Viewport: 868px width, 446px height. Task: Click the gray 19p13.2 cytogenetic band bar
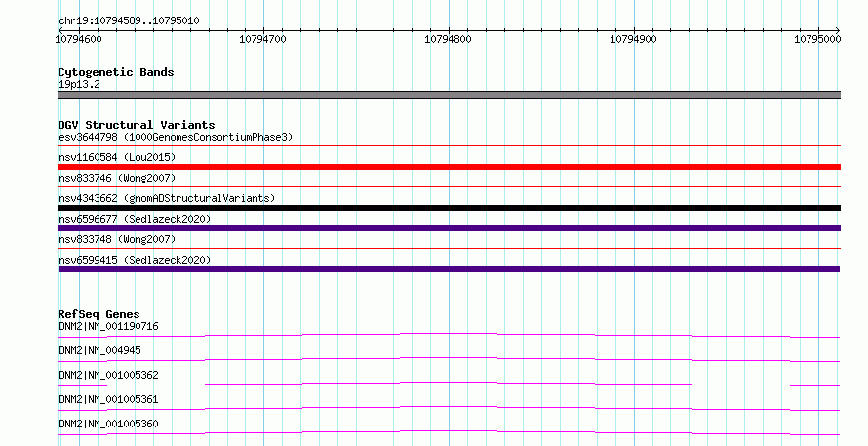[x=449, y=95]
